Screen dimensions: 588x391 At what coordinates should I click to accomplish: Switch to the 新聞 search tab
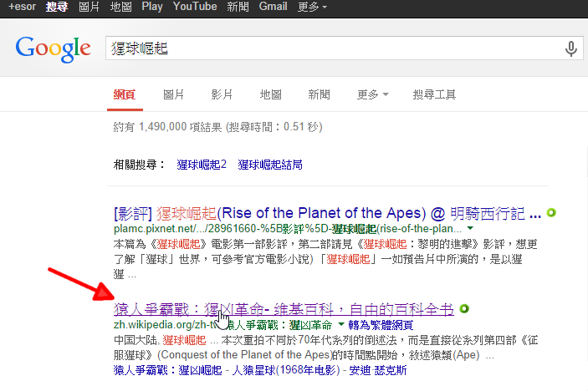320,94
